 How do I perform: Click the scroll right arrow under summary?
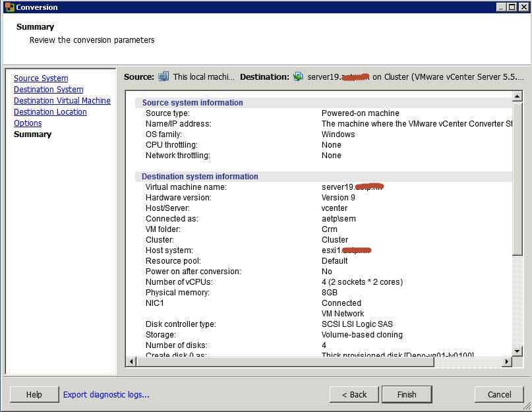506,362
